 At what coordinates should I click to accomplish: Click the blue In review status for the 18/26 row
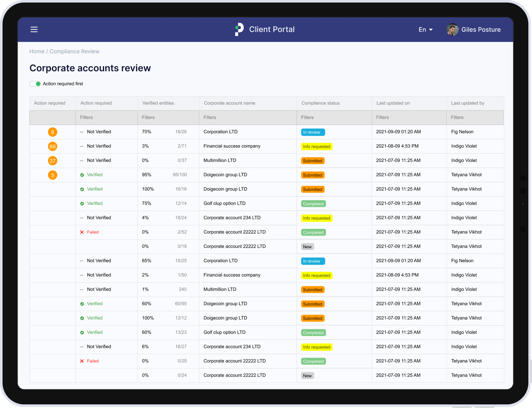point(313,132)
